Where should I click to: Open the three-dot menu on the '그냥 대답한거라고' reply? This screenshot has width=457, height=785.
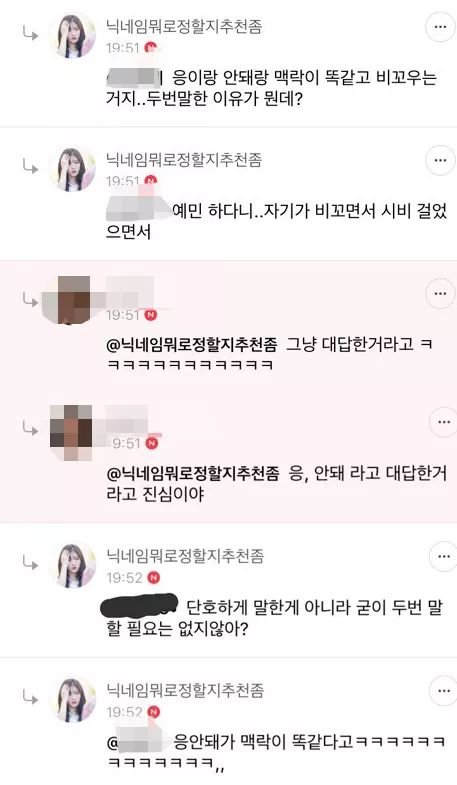pos(440,293)
